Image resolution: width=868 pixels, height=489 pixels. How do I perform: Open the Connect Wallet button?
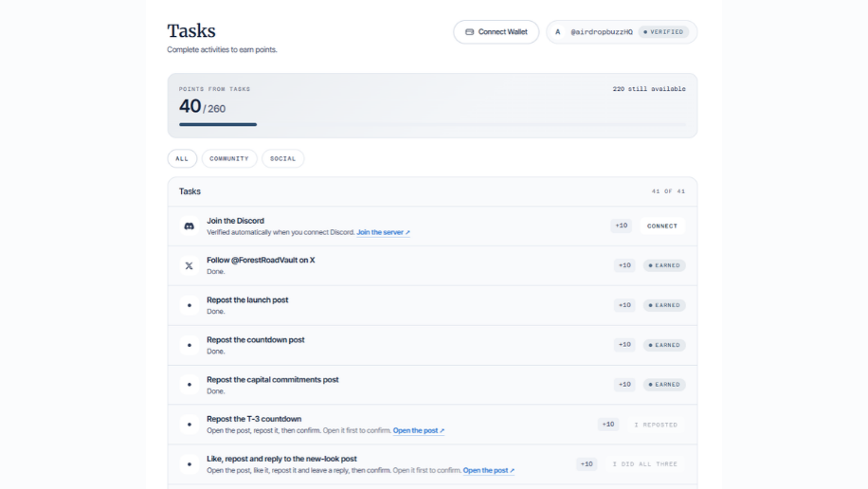(x=496, y=32)
